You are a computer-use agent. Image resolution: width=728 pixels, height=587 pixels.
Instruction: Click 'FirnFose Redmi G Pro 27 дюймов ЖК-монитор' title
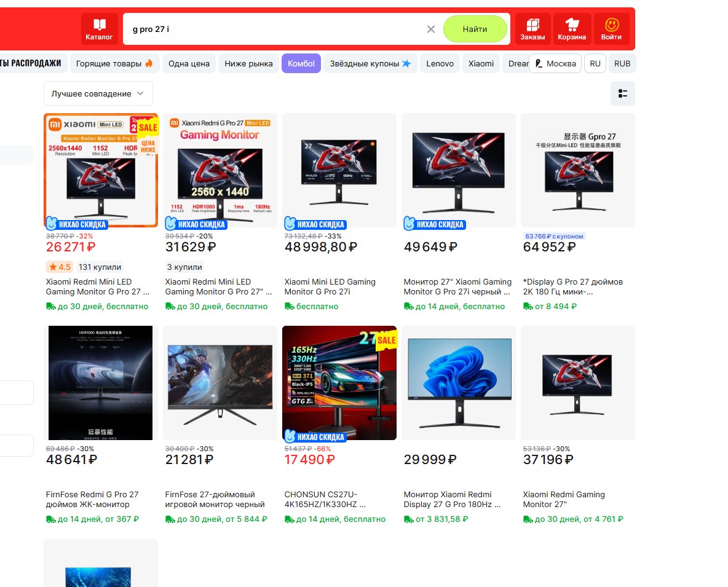[92, 499]
